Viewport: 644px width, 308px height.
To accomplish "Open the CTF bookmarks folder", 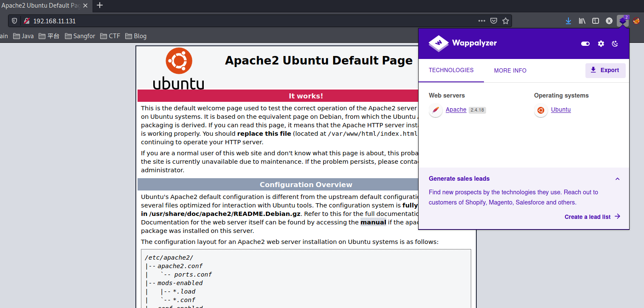I will [x=110, y=36].
